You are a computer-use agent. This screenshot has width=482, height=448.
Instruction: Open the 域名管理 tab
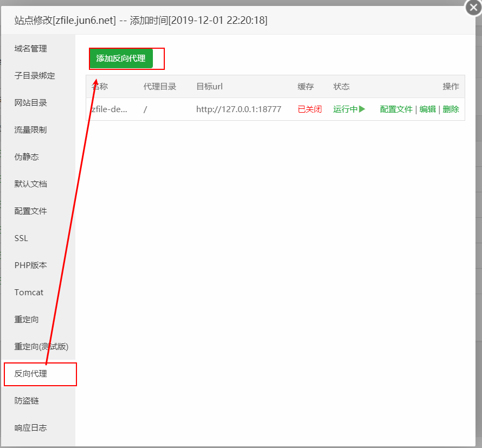pyautogui.click(x=31, y=49)
